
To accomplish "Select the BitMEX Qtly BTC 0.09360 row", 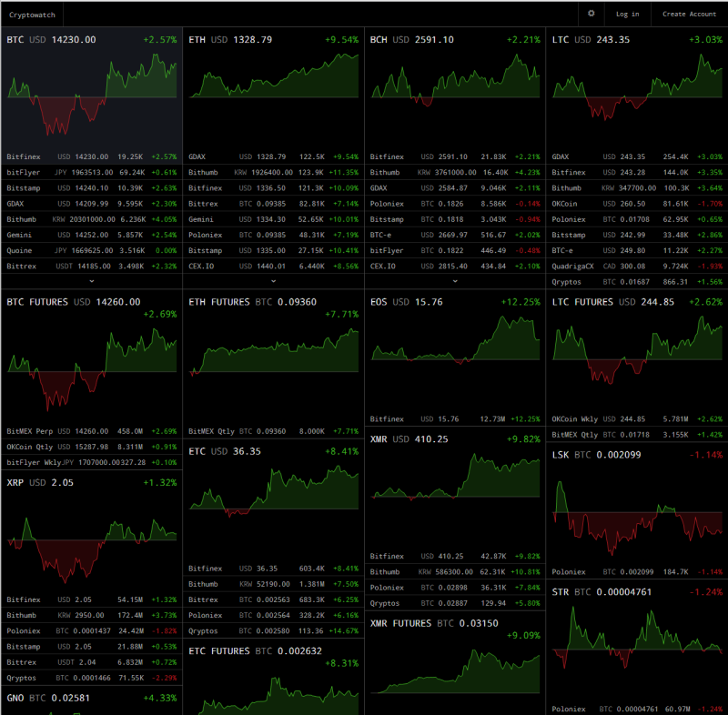I will (x=274, y=431).
